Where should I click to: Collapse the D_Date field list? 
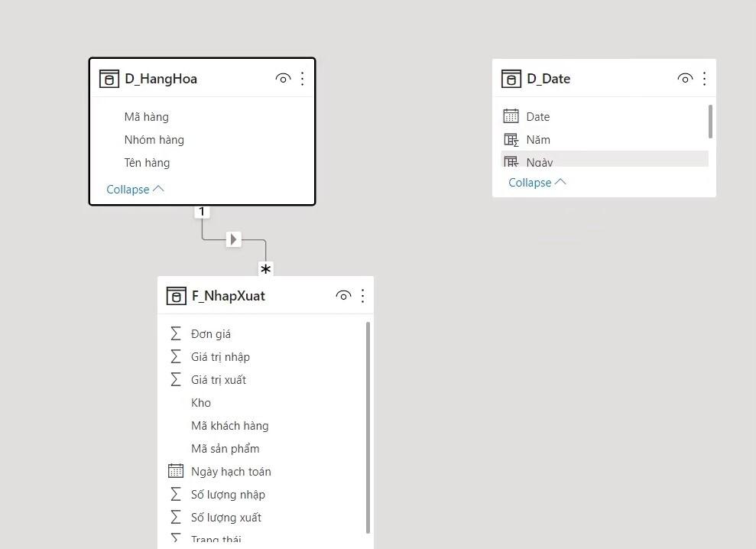click(x=537, y=182)
